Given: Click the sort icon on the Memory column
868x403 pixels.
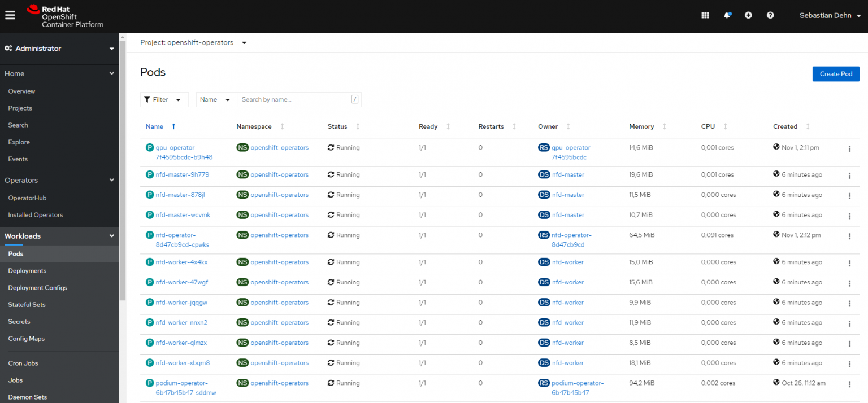Looking at the screenshot, I should pyautogui.click(x=665, y=126).
